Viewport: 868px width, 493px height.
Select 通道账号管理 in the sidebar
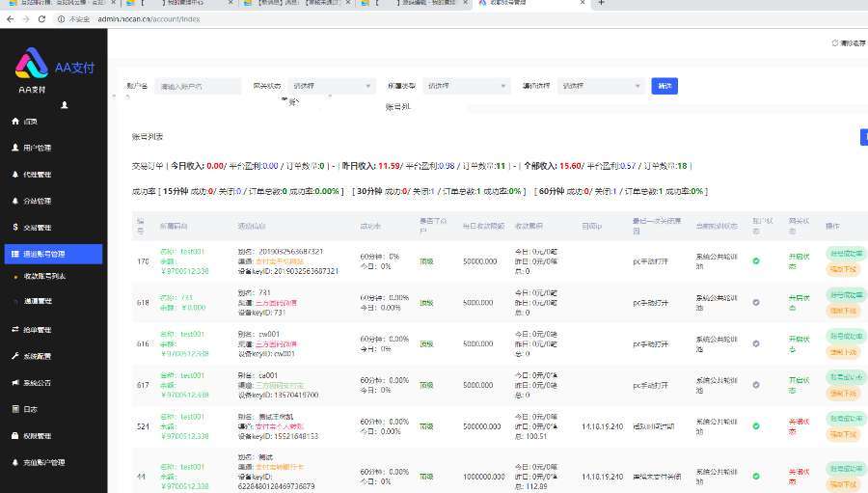(x=52, y=255)
